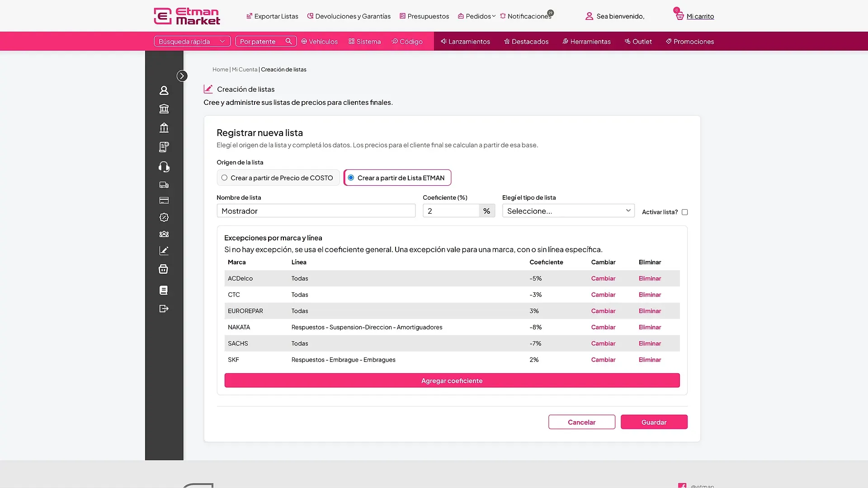The image size is (868, 488).
Task: Click the notifications bell icon
Action: coord(503,16)
